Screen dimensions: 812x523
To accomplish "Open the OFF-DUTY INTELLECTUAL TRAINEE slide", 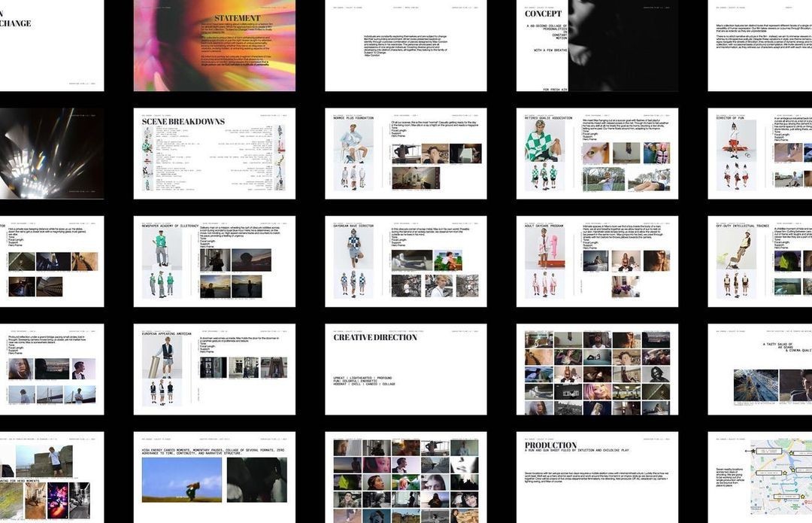I will (x=759, y=261).
